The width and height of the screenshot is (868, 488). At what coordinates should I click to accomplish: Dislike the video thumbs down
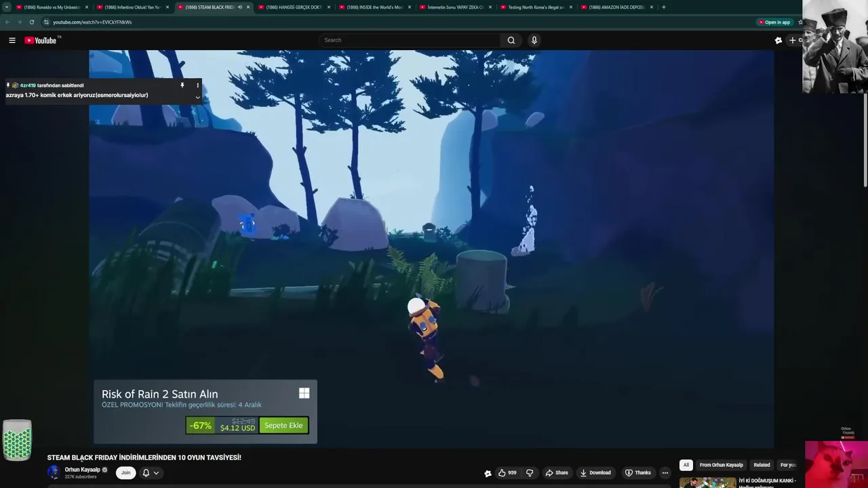pos(530,473)
